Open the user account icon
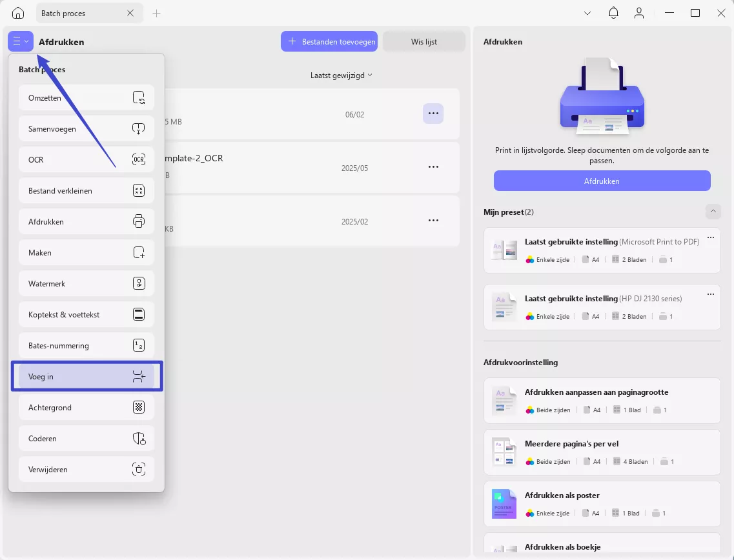The image size is (734, 560). pos(639,13)
